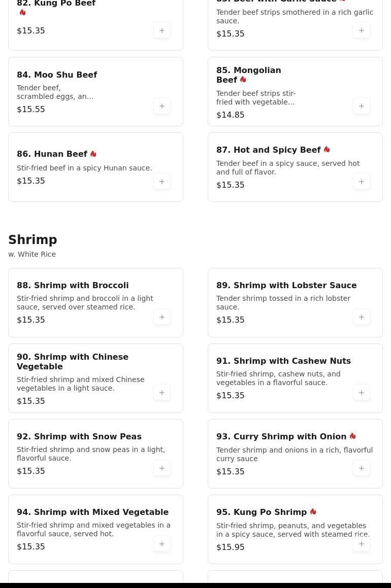Viewport: 391px width, 588px height.
Task: Add Kung Po Shrimp with plus icon
Action: 362,544
